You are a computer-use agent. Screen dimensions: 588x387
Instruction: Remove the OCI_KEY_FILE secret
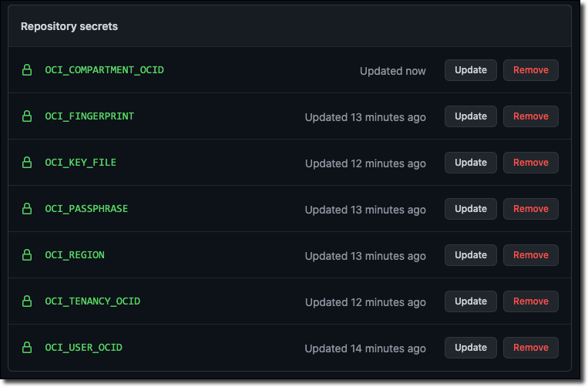coord(530,163)
